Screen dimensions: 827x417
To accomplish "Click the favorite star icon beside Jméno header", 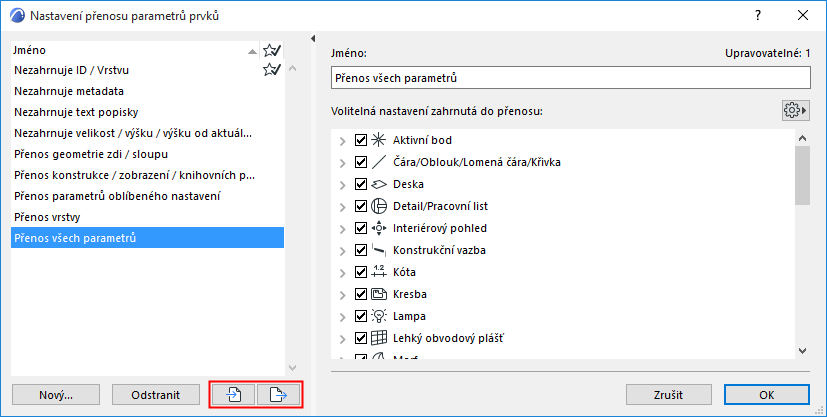I will coord(271,50).
